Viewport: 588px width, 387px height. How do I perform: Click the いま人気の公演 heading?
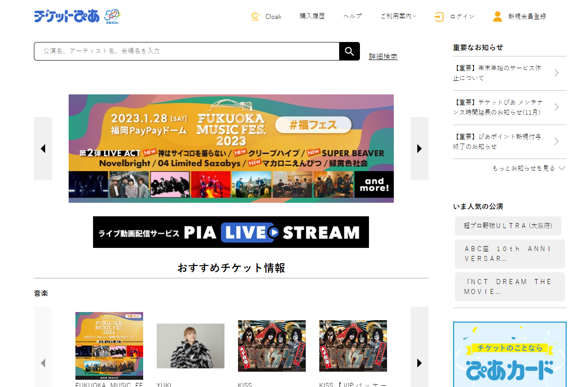478,206
